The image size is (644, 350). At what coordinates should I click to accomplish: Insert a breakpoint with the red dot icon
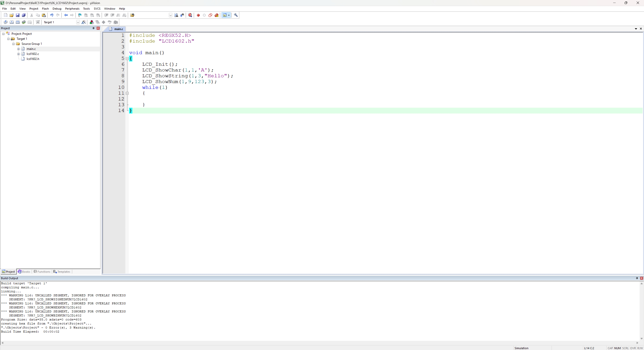pos(198,15)
